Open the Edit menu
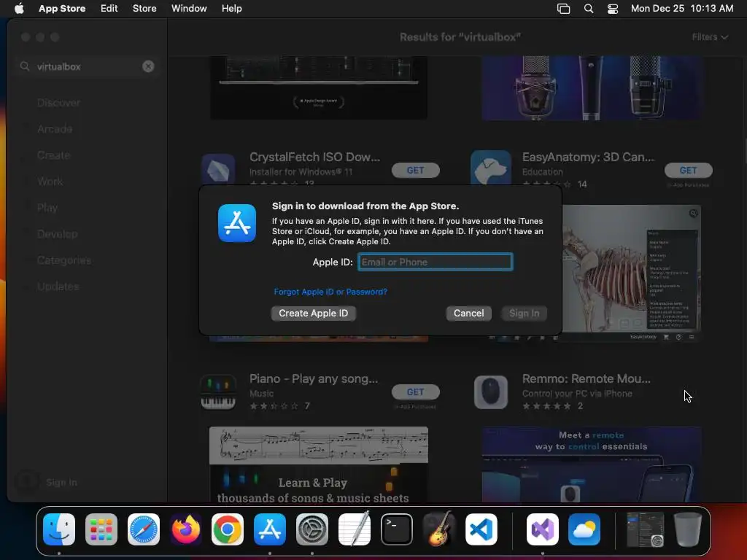 109,9
